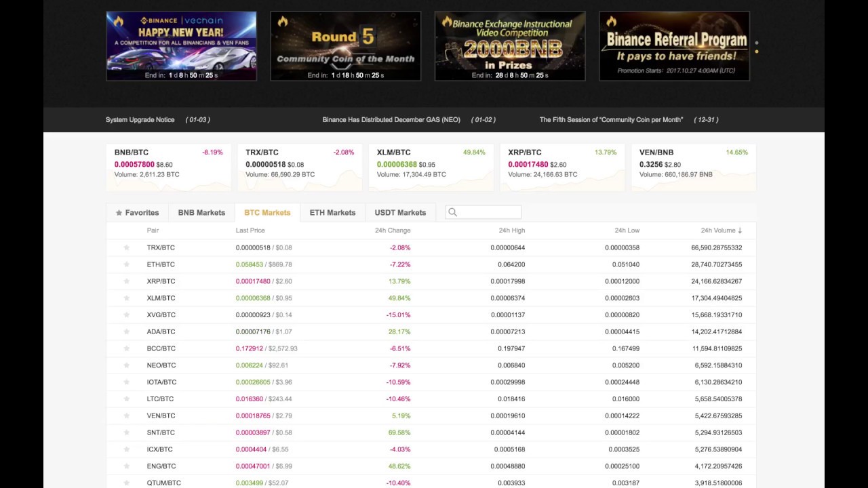Click the 49.84% change value for XLM/BTC
The image size is (868, 488).
click(x=399, y=298)
